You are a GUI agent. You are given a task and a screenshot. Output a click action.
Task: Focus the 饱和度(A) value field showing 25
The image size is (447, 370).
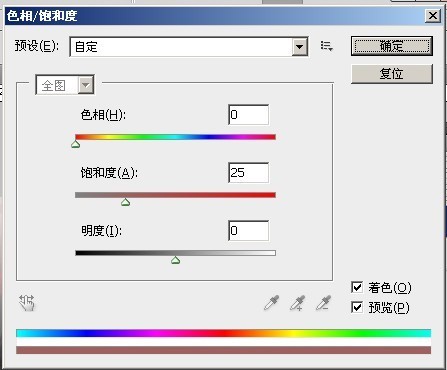pos(249,173)
